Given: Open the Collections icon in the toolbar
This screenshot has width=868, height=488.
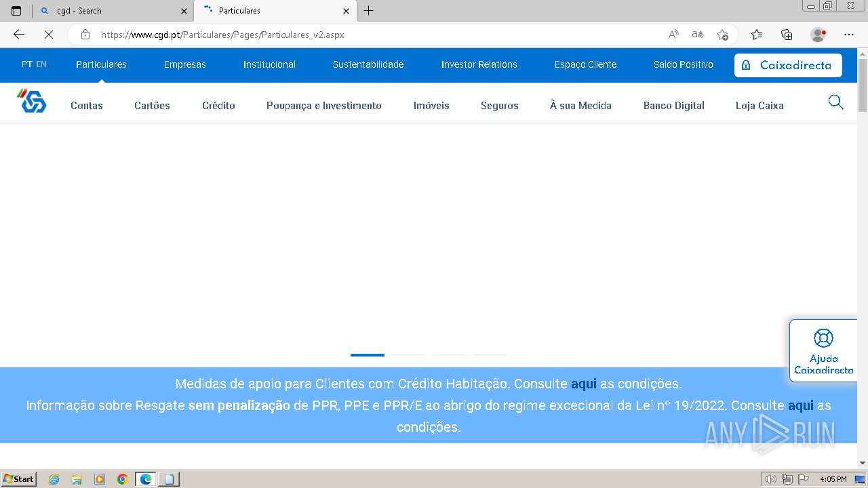Looking at the screenshot, I should click(x=787, y=35).
